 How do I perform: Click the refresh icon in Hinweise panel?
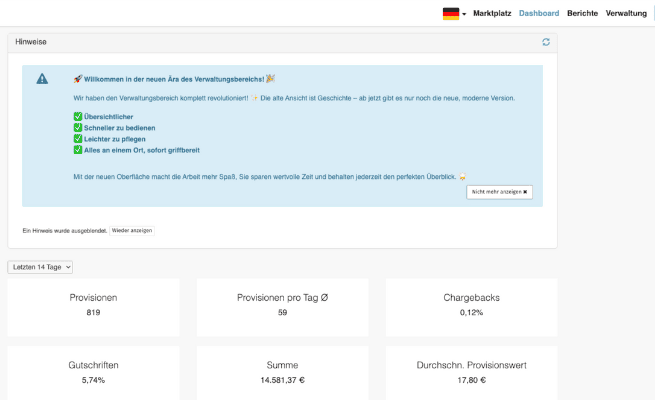click(546, 42)
